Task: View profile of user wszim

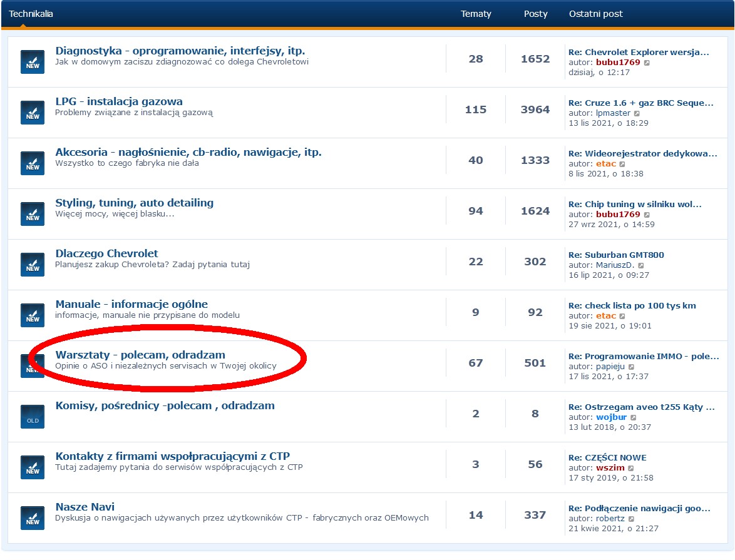Action: click(610, 468)
